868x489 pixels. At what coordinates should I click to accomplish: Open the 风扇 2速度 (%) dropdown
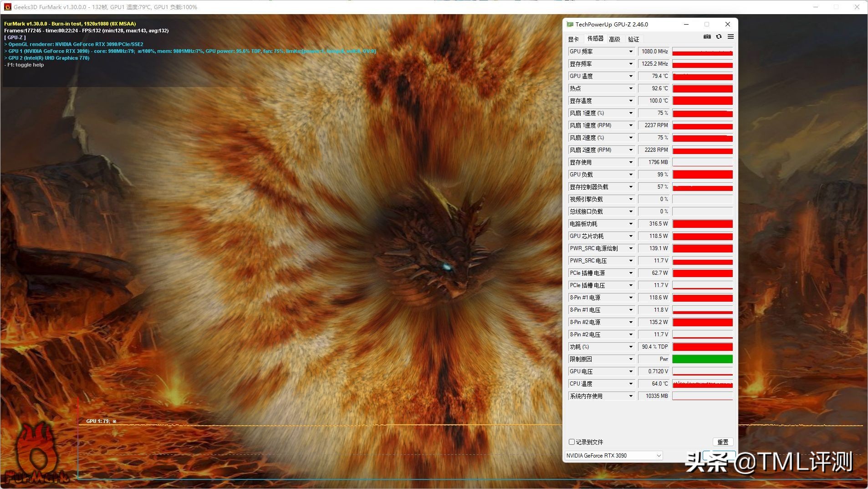click(631, 138)
